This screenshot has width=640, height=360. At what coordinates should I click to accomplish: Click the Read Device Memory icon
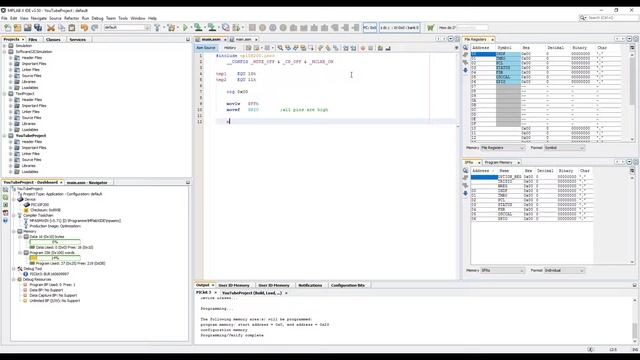click(212, 28)
